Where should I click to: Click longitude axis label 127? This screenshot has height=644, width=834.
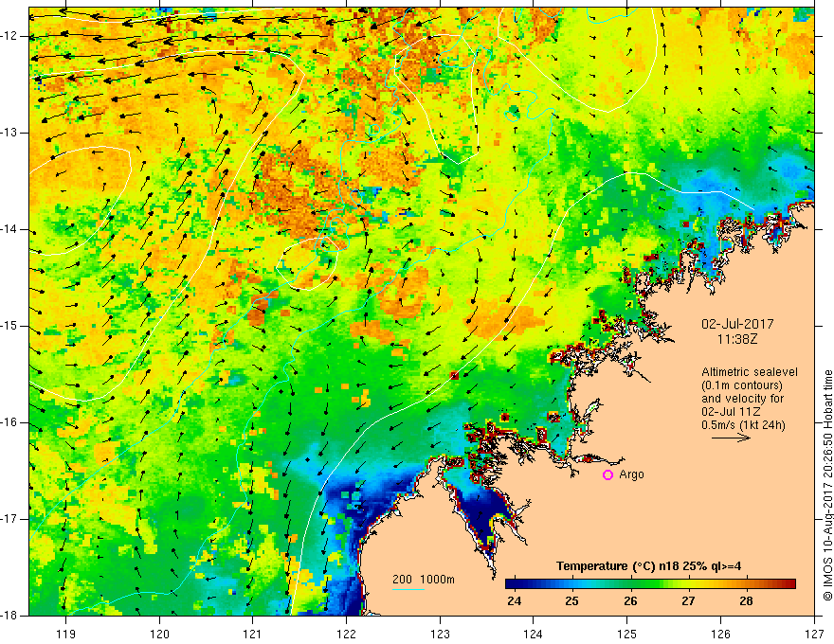tap(814, 634)
